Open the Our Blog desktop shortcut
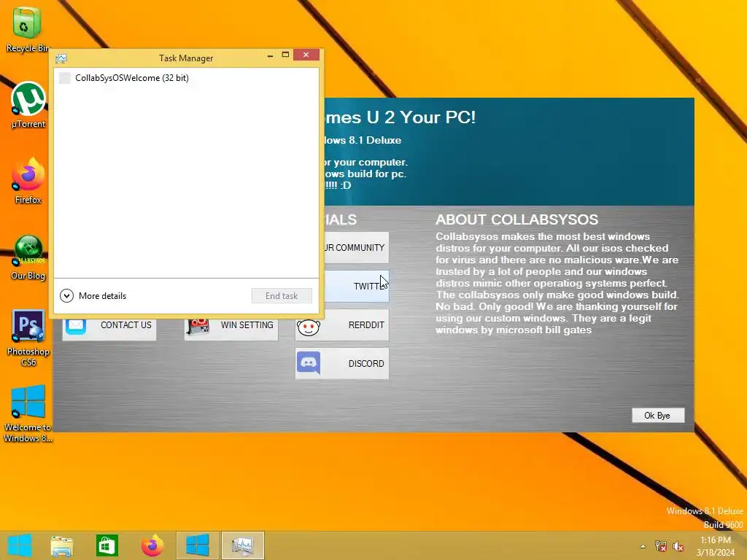The width and height of the screenshot is (747, 560). tap(28, 257)
